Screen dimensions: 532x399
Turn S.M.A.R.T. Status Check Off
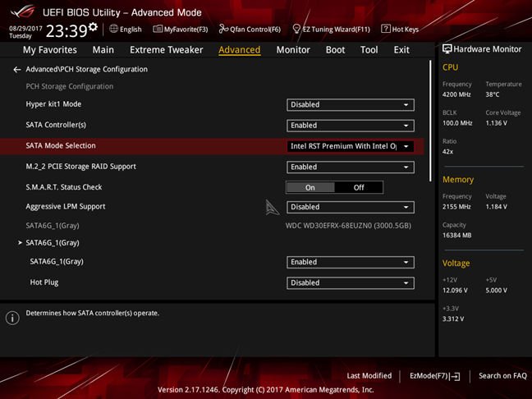click(359, 188)
